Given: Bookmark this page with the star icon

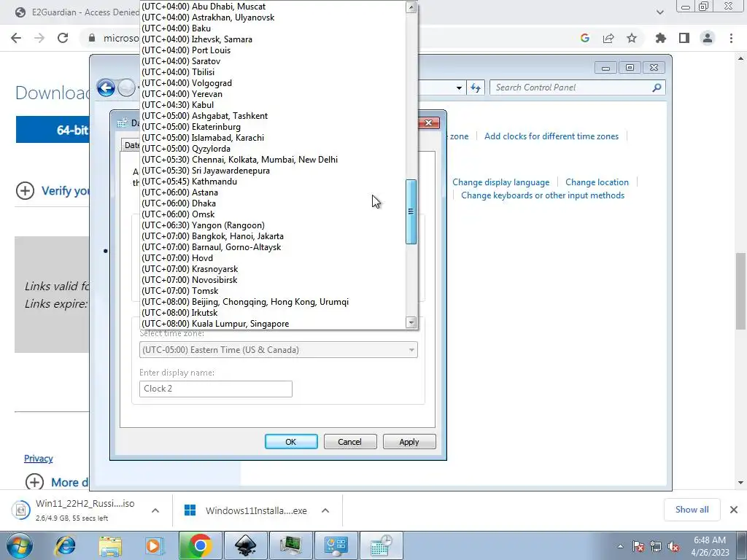Looking at the screenshot, I should point(632,38).
